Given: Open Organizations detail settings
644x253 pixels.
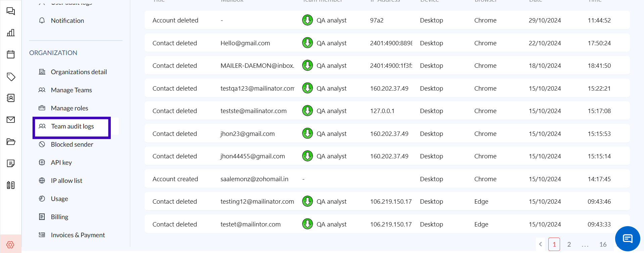Looking at the screenshot, I should pos(79,72).
